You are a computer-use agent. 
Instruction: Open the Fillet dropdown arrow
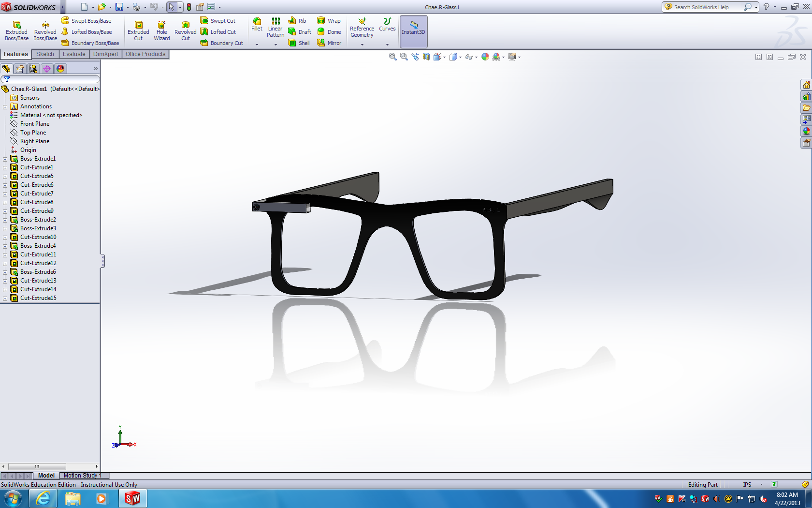pyautogui.click(x=257, y=45)
